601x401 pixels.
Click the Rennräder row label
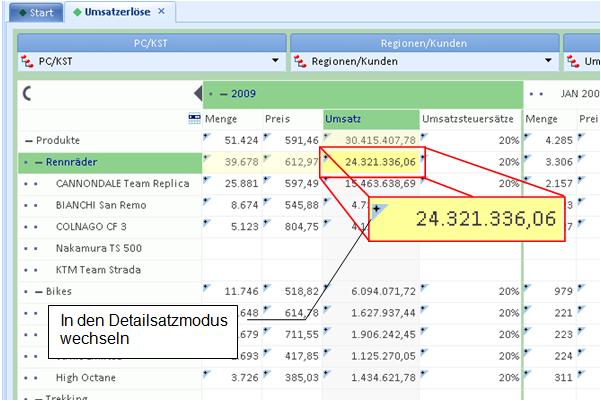pyautogui.click(x=72, y=162)
